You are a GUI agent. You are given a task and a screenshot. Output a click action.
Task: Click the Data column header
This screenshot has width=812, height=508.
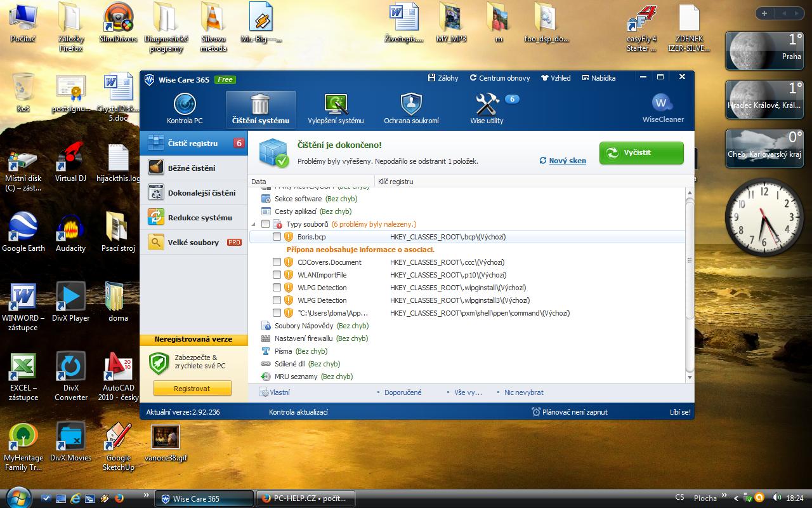[312, 182]
